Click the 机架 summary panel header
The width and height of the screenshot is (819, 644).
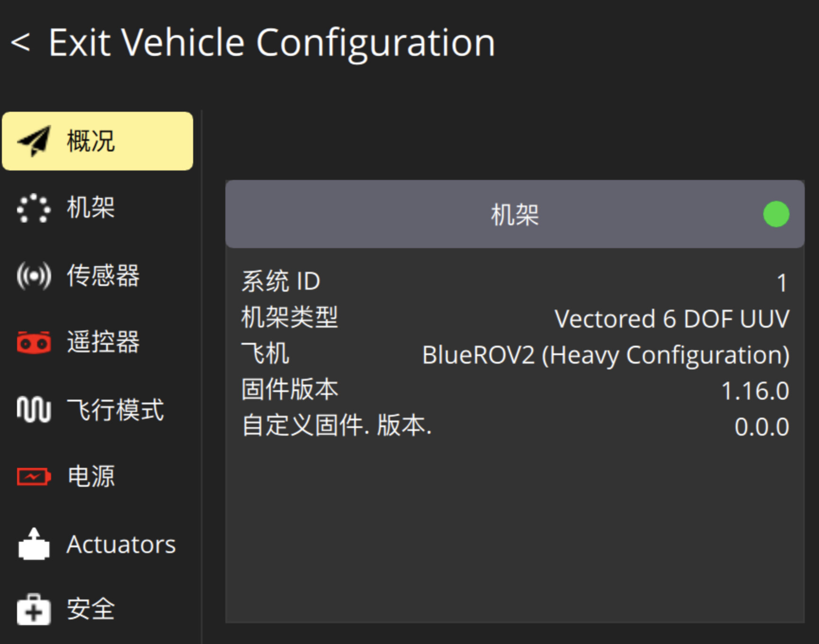pyautogui.click(x=515, y=214)
